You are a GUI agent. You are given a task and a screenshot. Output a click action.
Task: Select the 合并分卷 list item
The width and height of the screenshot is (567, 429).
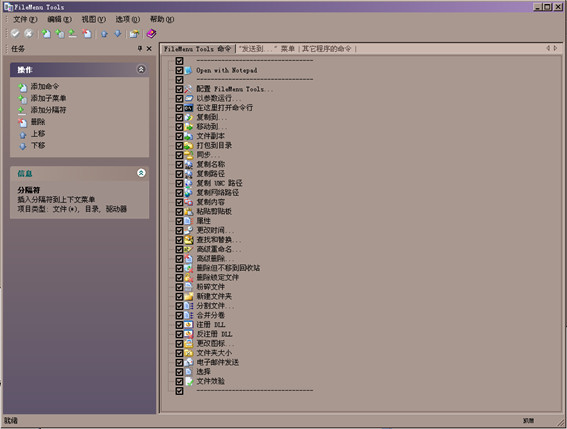(x=210, y=315)
